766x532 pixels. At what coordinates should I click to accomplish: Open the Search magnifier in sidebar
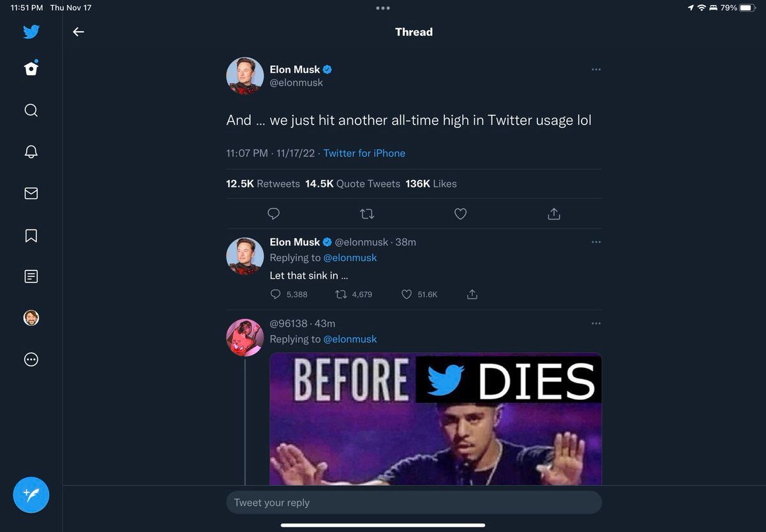tap(31, 110)
